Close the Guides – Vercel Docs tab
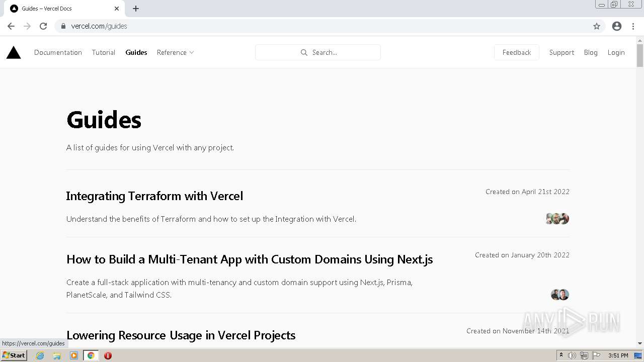644x362 pixels. pos(117,9)
